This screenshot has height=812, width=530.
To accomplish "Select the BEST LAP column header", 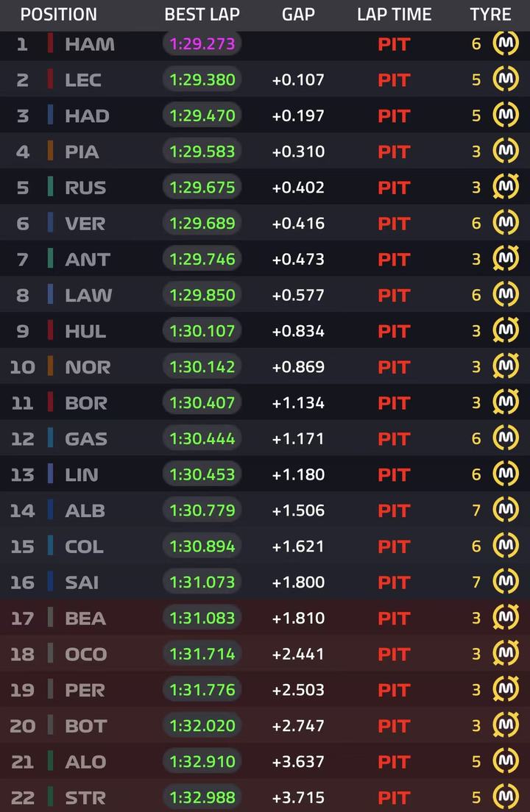I will [202, 15].
